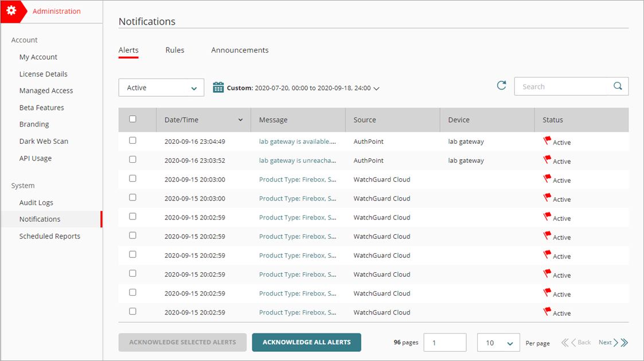Open the Announcements tab

pos(240,50)
